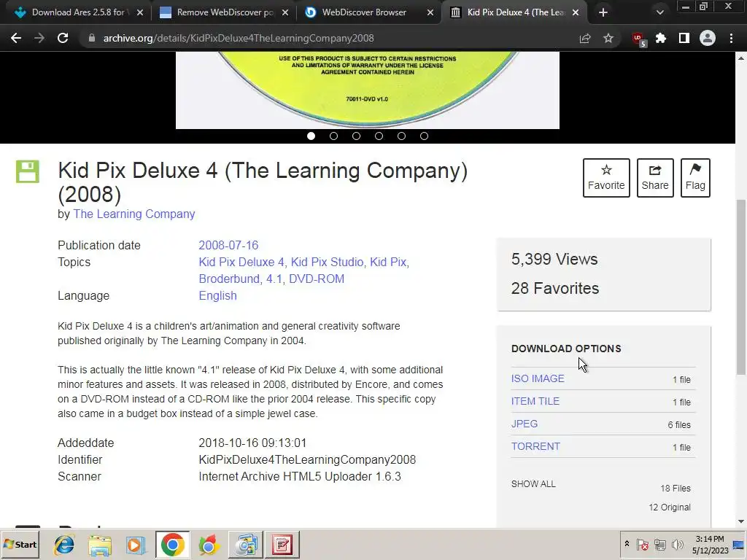Image resolution: width=747 pixels, height=560 pixels.
Task: Open the 2008-07-16 publication date link
Action: [x=228, y=245]
